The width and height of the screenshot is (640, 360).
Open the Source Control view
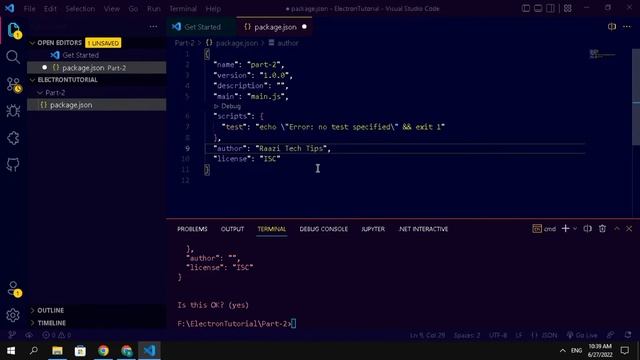[13, 84]
